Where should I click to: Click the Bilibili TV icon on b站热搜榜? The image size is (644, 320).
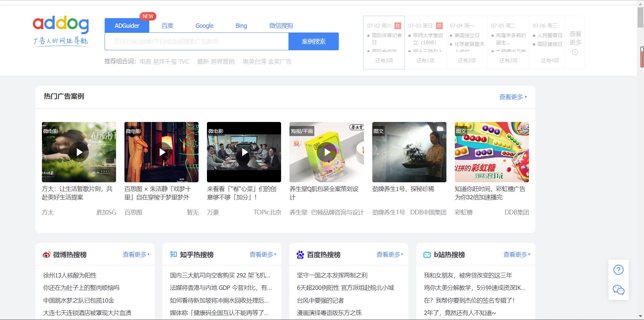tap(426, 254)
